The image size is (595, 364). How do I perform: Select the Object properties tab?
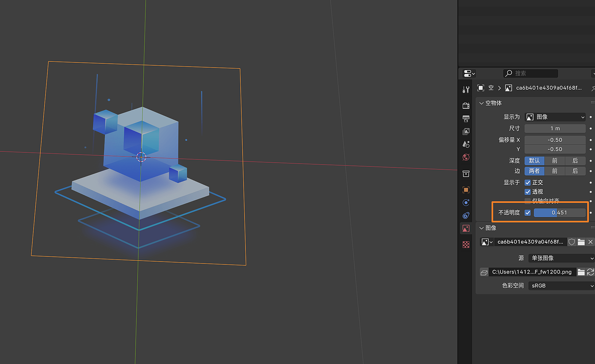(x=465, y=190)
